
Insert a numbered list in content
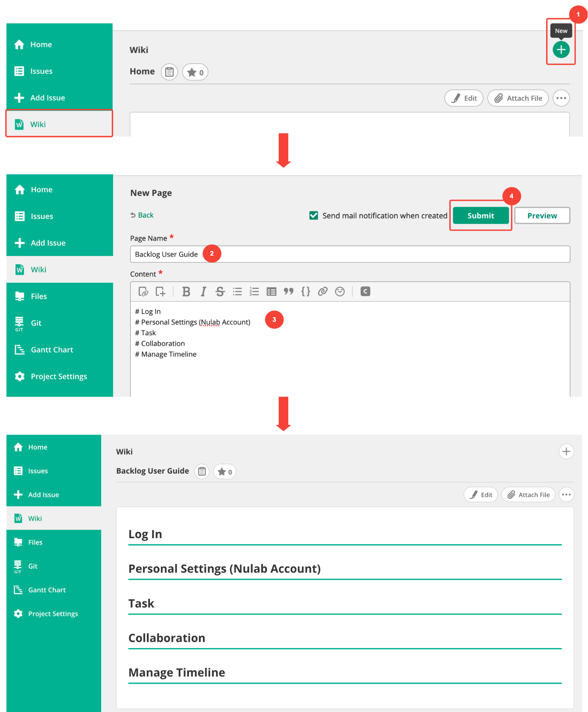click(x=254, y=292)
